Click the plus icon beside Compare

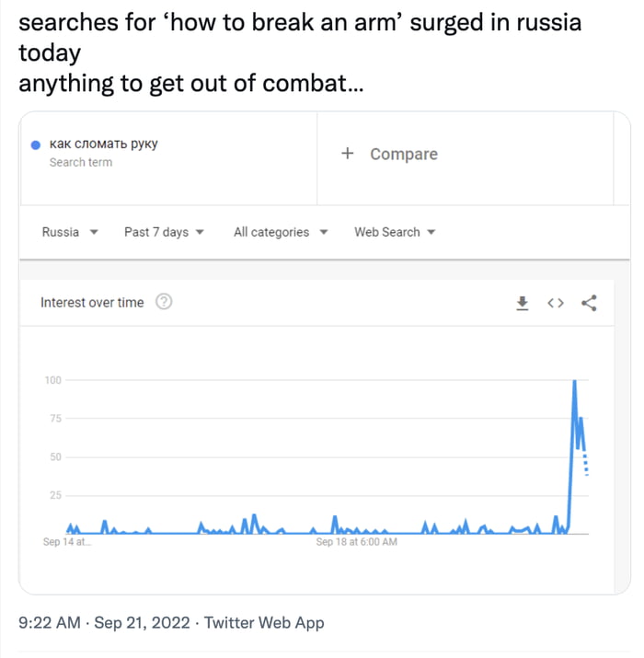(x=347, y=154)
